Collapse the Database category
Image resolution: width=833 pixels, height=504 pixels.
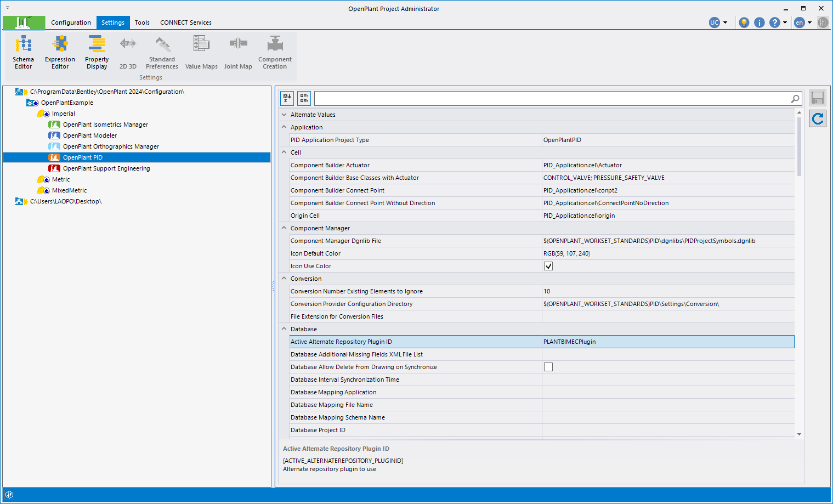(284, 329)
